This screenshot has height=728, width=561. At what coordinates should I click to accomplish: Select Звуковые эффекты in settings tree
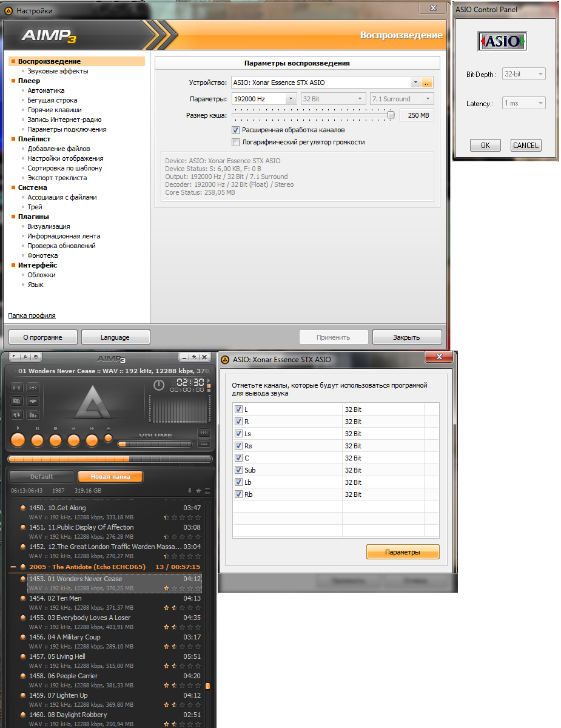pyautogui.click(x=58, y=71)
